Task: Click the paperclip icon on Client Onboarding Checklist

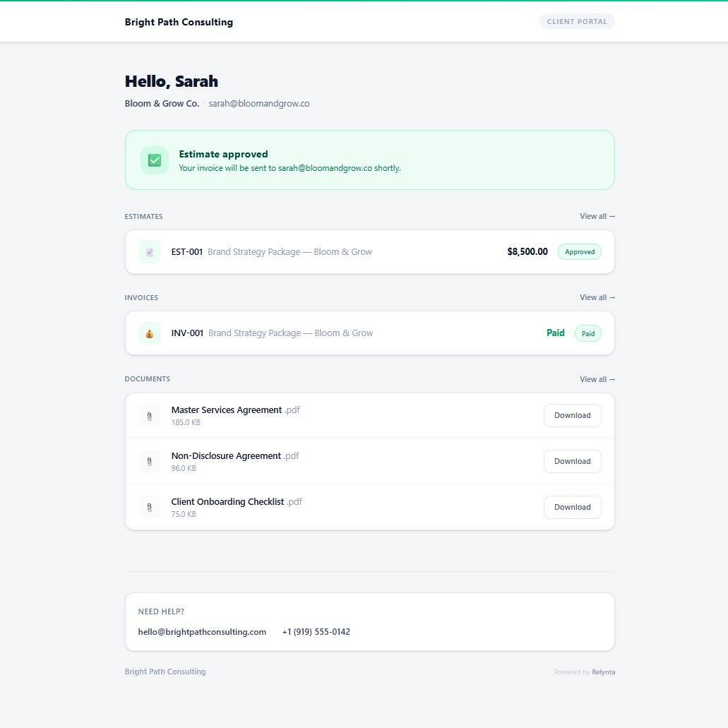Action: (x=149, y=507)
